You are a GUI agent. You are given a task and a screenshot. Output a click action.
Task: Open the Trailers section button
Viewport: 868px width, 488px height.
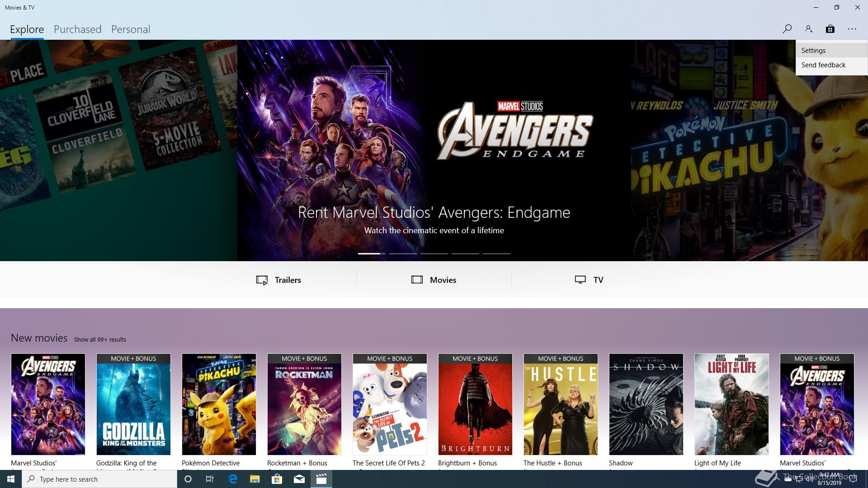click(x=278, y=280)
